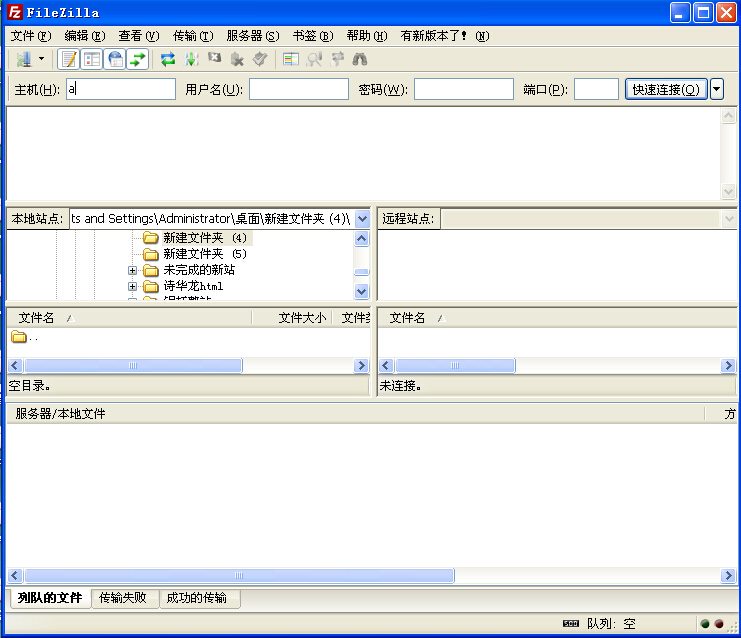Click the red activity indicator light
The height and width of the screenshot is (638, 741).
[719, 624]
